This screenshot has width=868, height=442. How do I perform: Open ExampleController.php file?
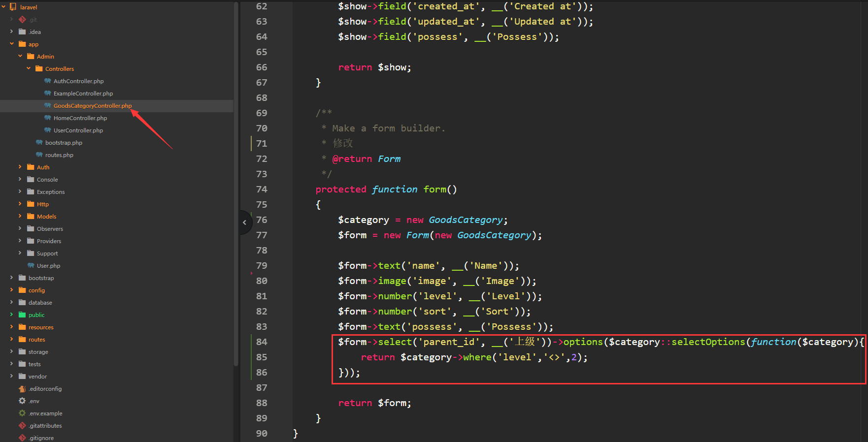coord(83,94)
